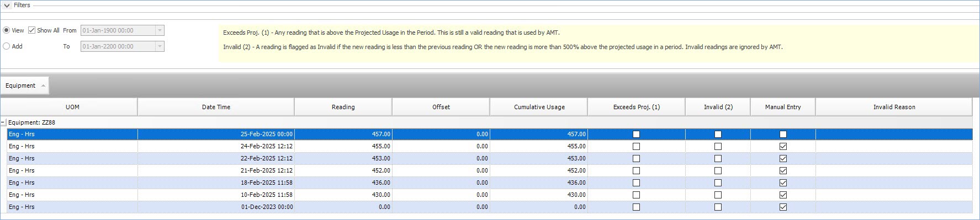Viewport: 980px width, 220px height.
Task: Select the date cell 18-Feb-2025 11:58
Action: point(216,183)
